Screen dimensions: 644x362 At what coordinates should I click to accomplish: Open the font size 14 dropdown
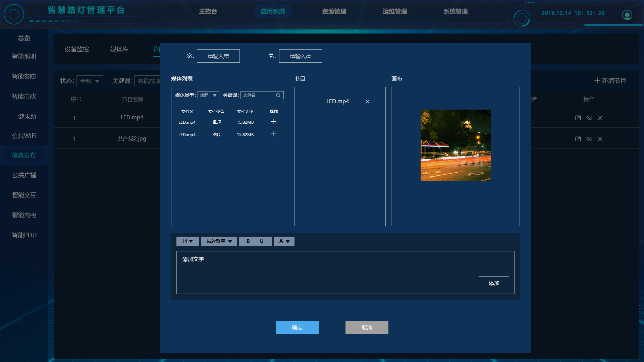point(187,241)
